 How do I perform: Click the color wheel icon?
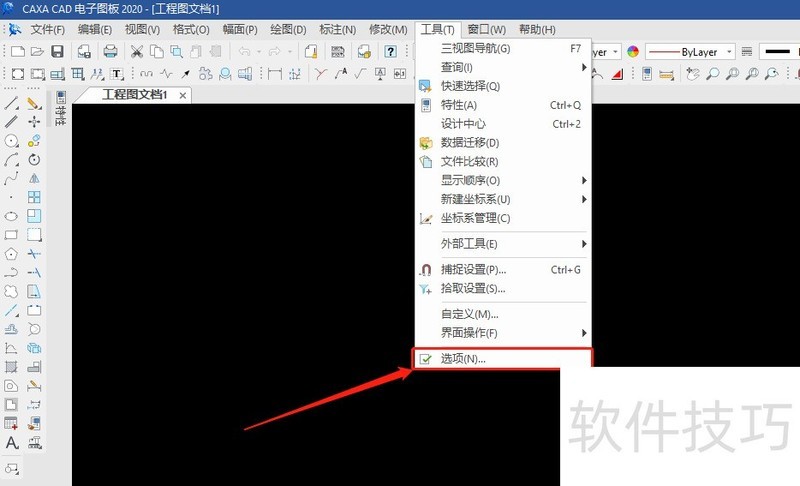(x=633, y=52)
